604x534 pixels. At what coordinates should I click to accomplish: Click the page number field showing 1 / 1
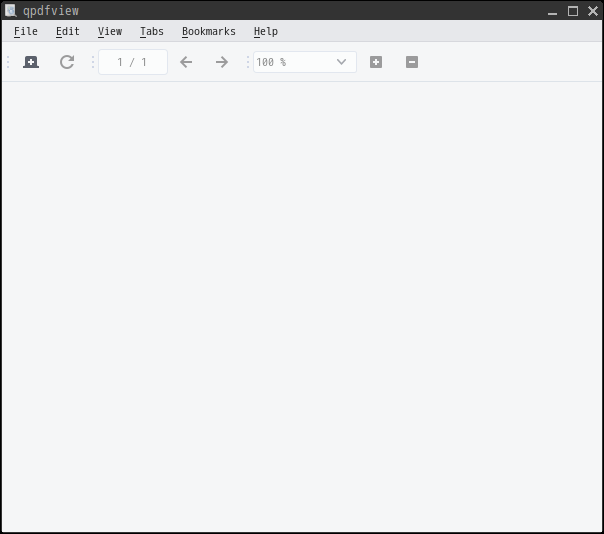pyautogui.click(x=133, y=62)
